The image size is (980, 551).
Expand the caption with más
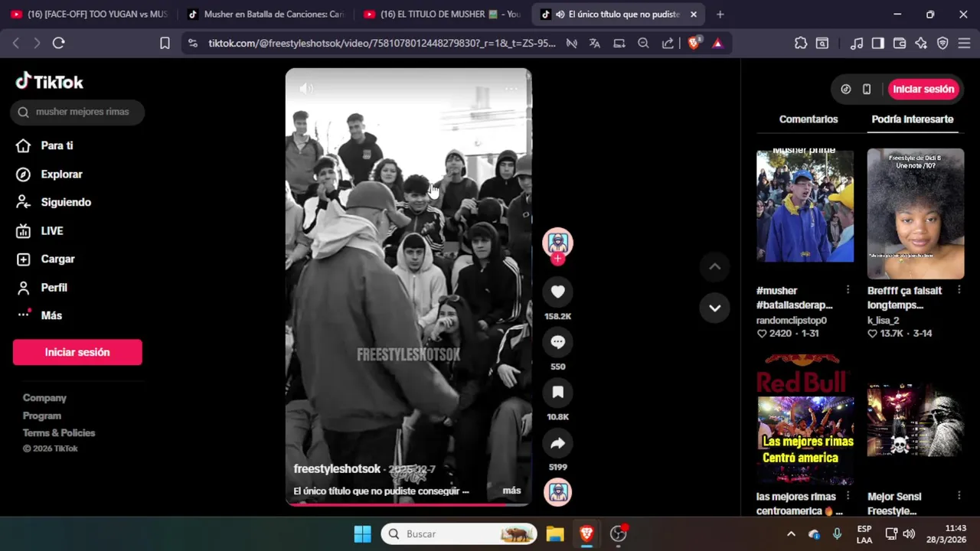511,491
